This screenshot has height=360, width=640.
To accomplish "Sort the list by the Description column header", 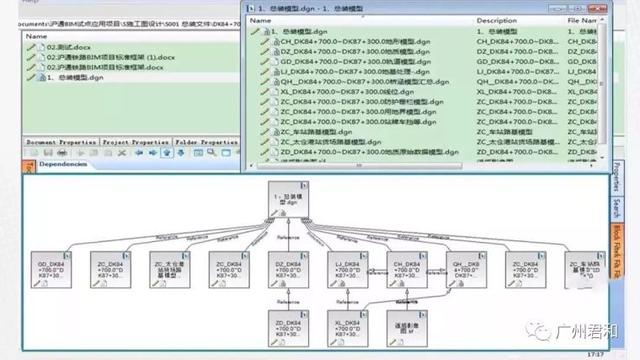I will pyautogui.click(x=496, y=20).
